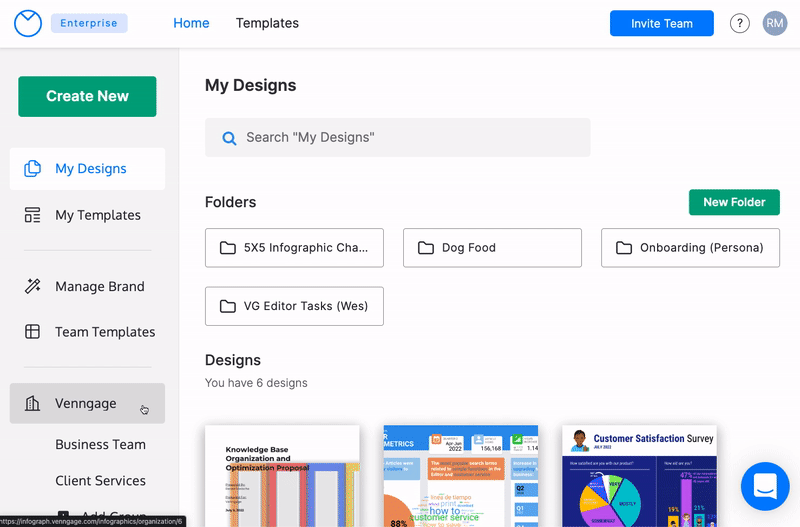Click the Team Templates grid icon

(x=33, y=332)
